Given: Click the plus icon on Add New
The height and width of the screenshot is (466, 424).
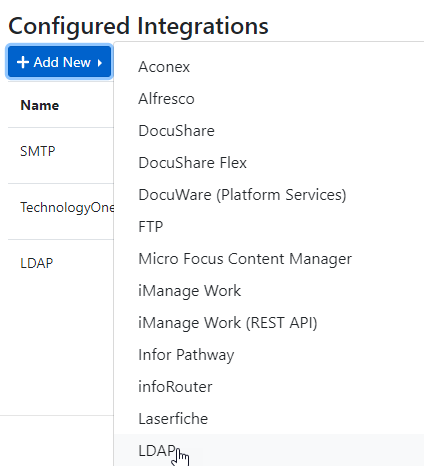Looking at the screenshot, I should click(x=23, y=62).
